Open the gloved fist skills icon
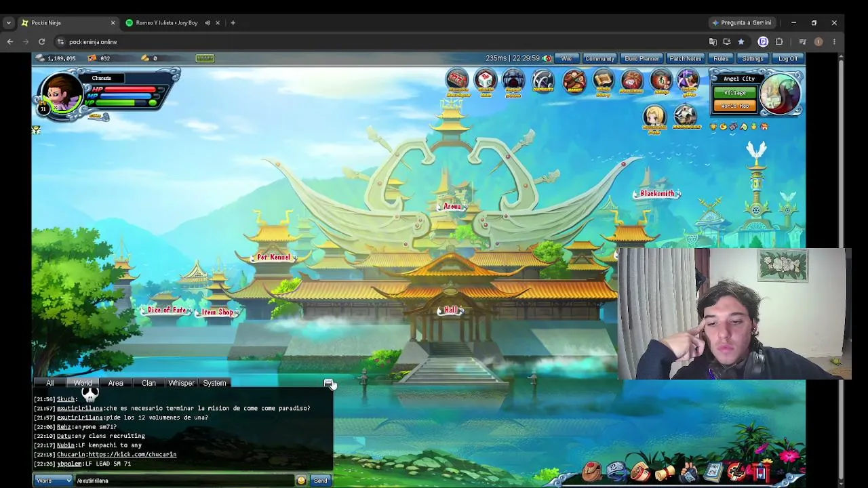Image resolution: width=868 pixels, height=488 pixels. [x=688, y=472]
